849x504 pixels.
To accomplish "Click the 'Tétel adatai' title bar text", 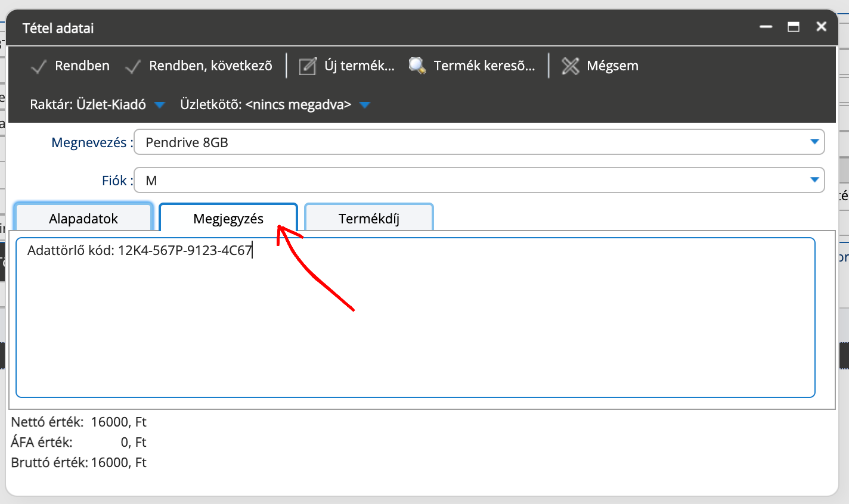I will click(x=58, y=28).
